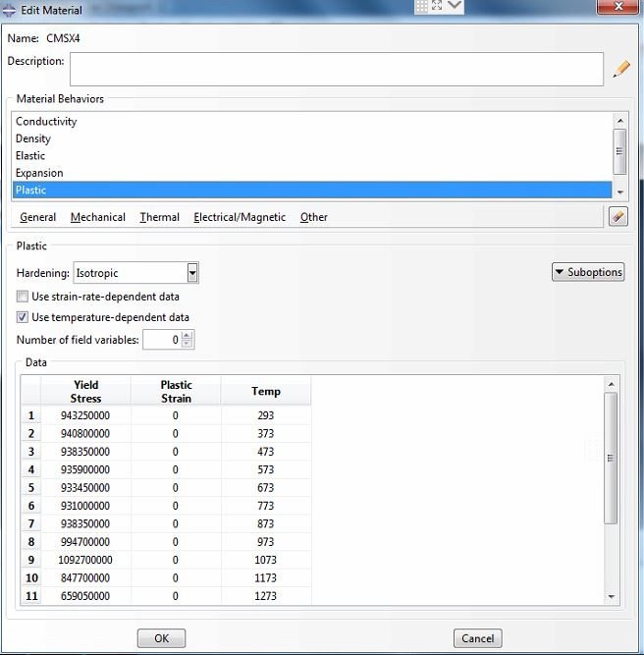Click row header number 11
This screenshot has height=655, width=644.
click(30, 596)
